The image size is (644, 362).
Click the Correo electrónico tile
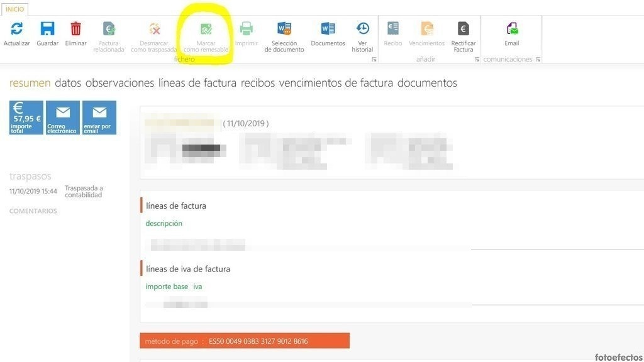[x=62, y=118]
